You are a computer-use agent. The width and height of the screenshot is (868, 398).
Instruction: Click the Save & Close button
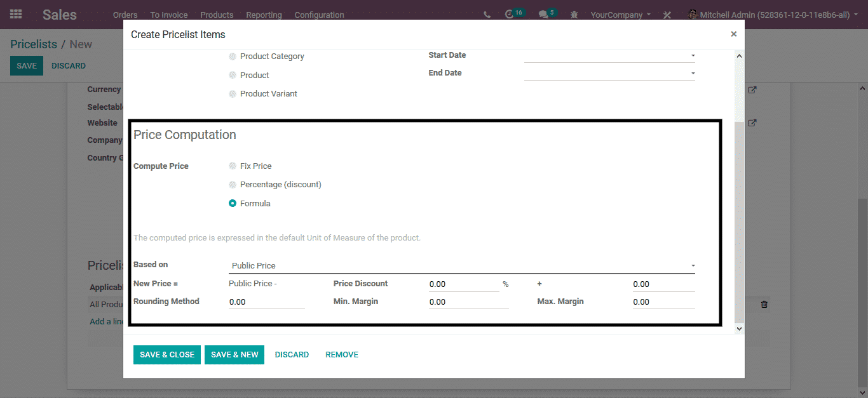coord(167,355)
